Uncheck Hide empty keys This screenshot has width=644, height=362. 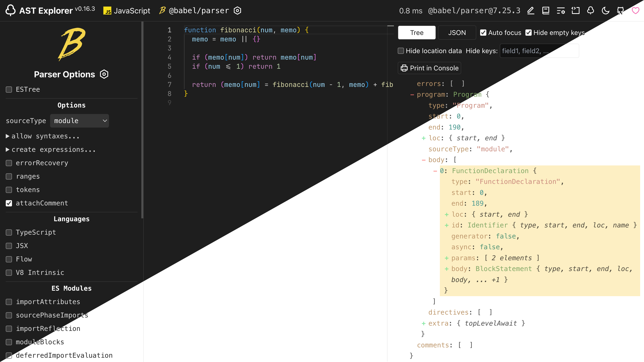point(529,33)
